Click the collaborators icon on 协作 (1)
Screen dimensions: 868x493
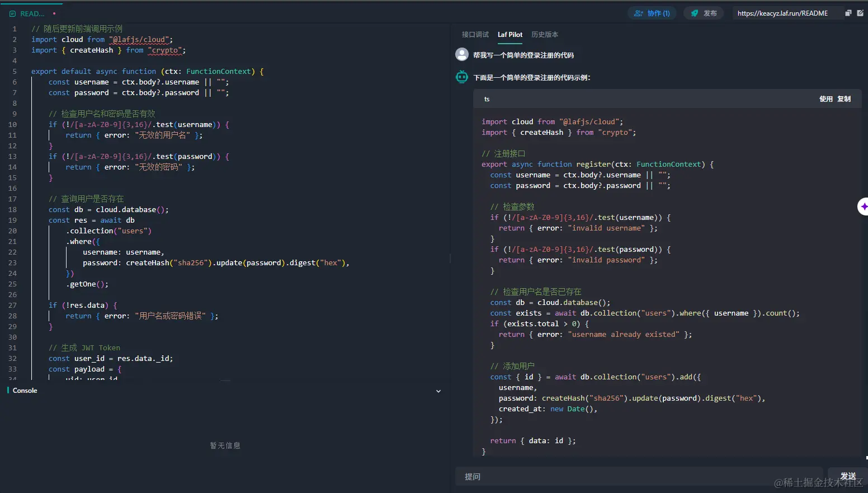point(638,13)
